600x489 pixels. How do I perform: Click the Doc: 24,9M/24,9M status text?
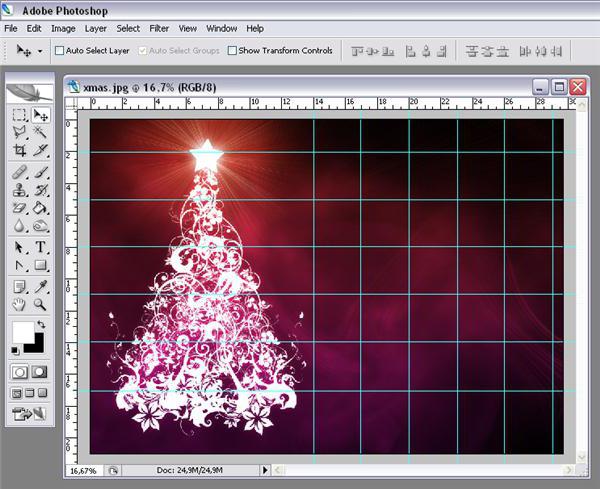pyautogui.click(x=189, y=470)
